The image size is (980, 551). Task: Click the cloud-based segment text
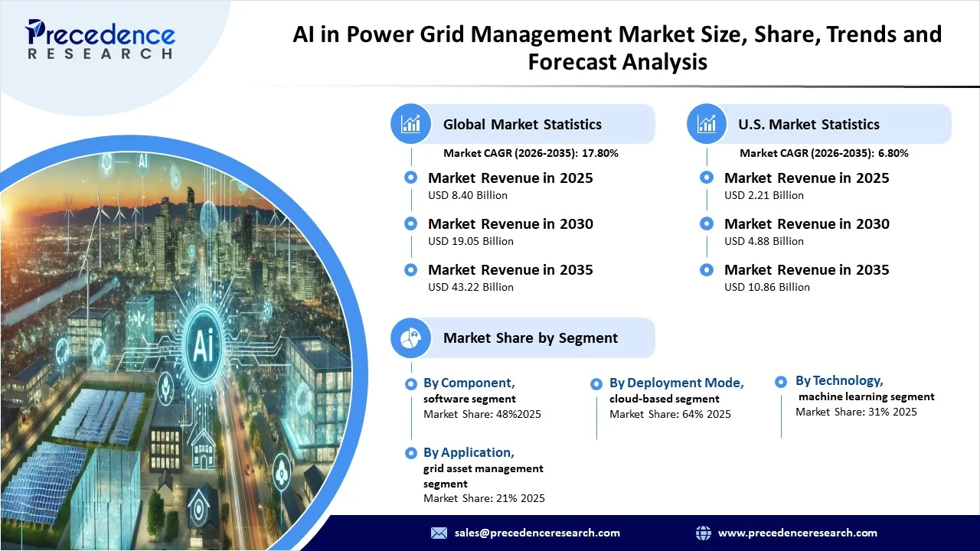(665, 399)
